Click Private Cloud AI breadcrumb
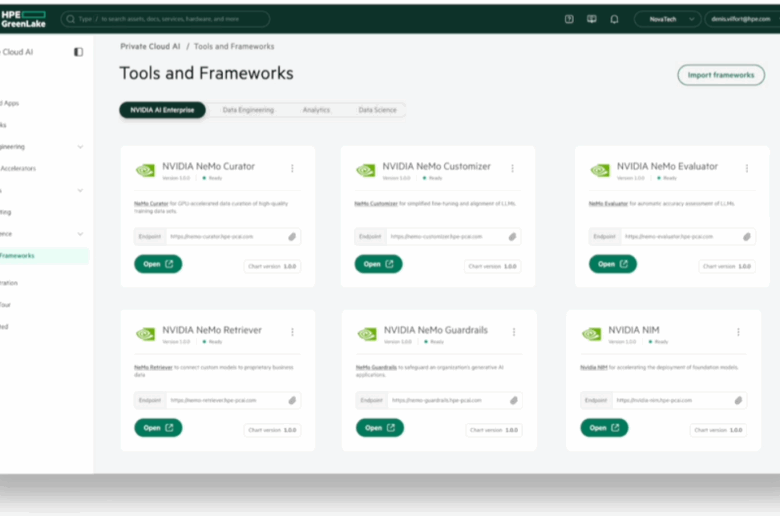The image size is (780, 516). tap(150, 46)
